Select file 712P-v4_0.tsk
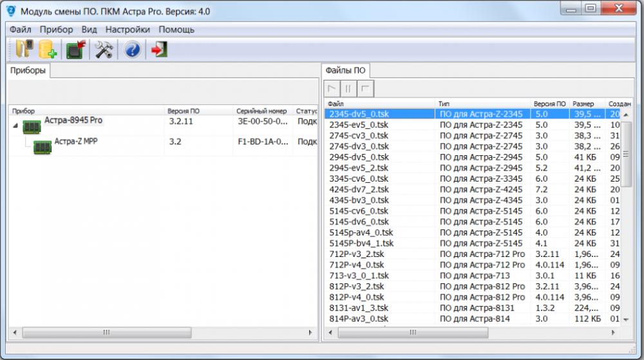The image size is (644, 360). pos(357,265)
